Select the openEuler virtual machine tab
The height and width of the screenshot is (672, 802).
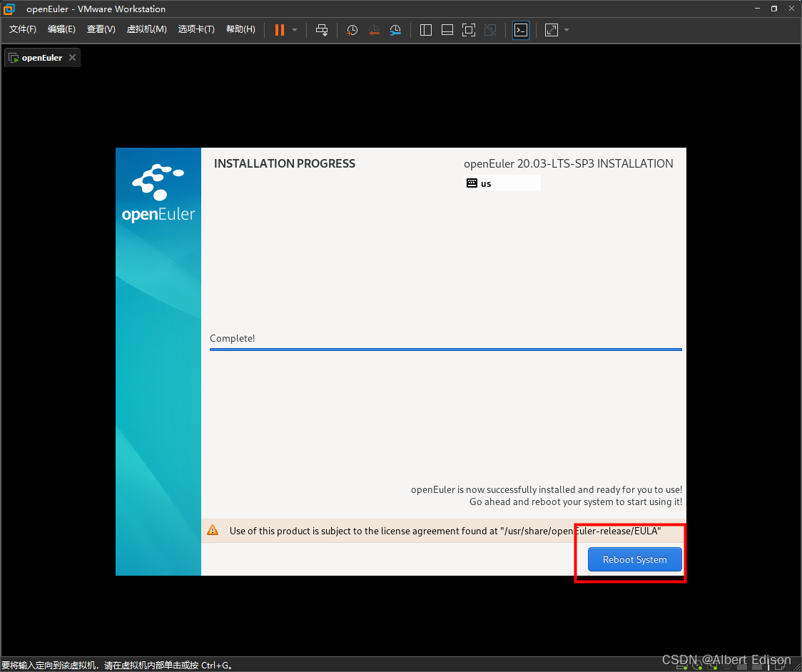(x=39, y=57)
